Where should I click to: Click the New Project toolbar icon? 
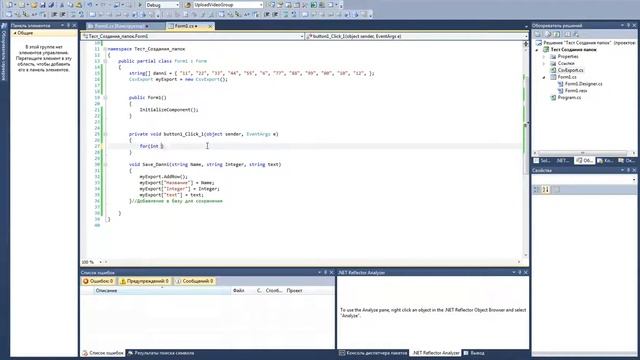pos(9,5)
